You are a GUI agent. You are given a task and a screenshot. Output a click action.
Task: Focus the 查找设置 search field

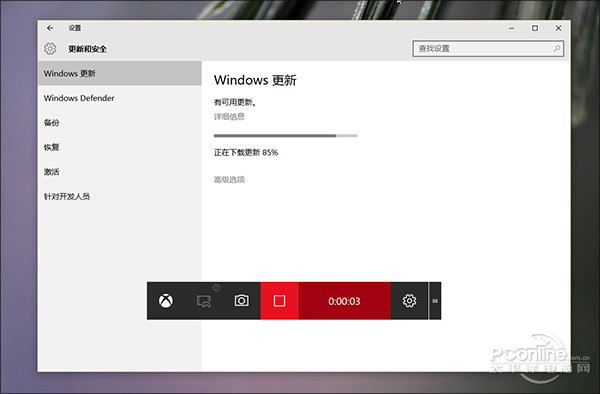[488, 49]
